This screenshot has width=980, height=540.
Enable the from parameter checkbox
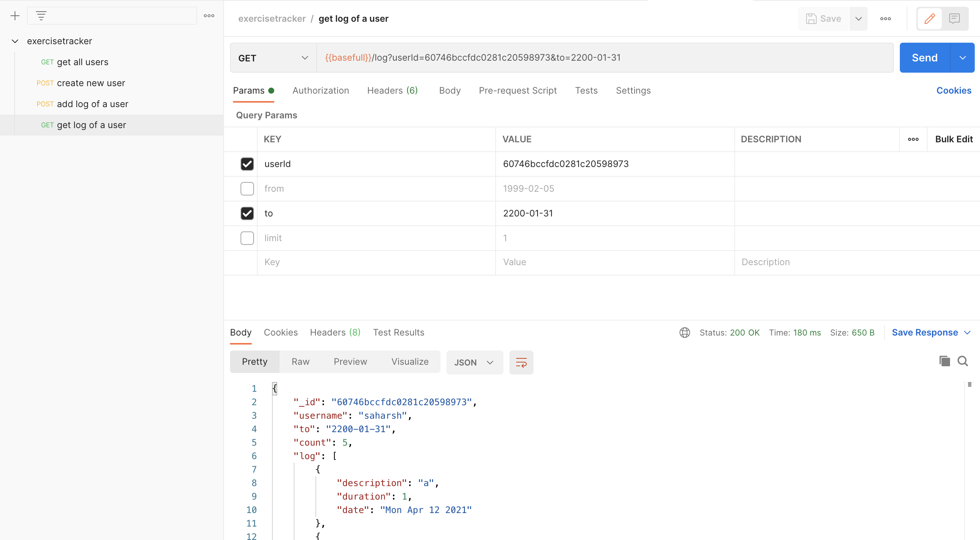[247, 189]
